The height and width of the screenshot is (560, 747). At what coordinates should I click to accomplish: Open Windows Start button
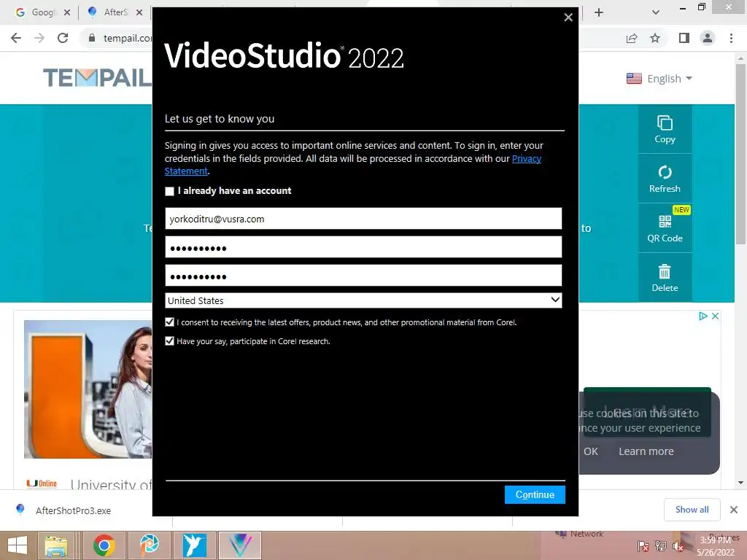click(x=18, y=545)
